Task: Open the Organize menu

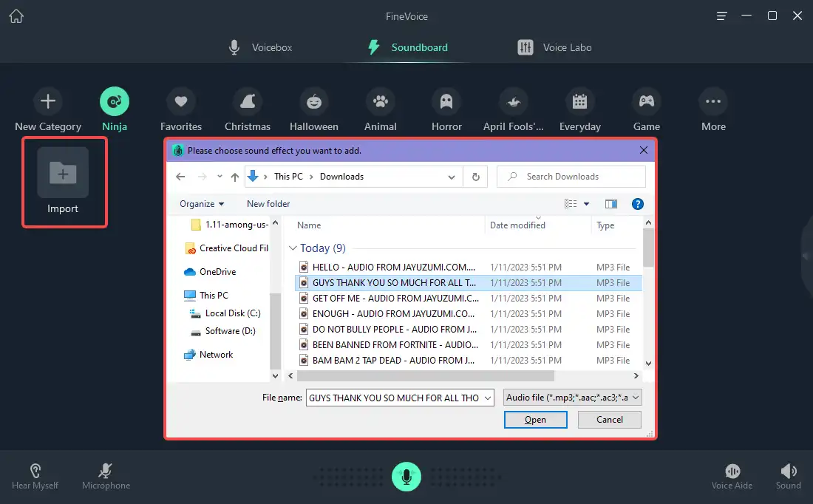Action: click(x=202, y=204)
